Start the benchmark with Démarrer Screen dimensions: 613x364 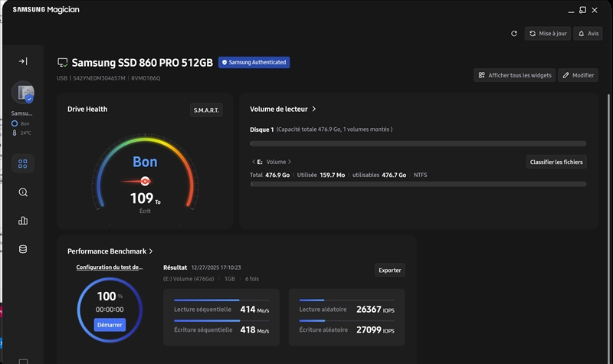[x=110, y=325]
